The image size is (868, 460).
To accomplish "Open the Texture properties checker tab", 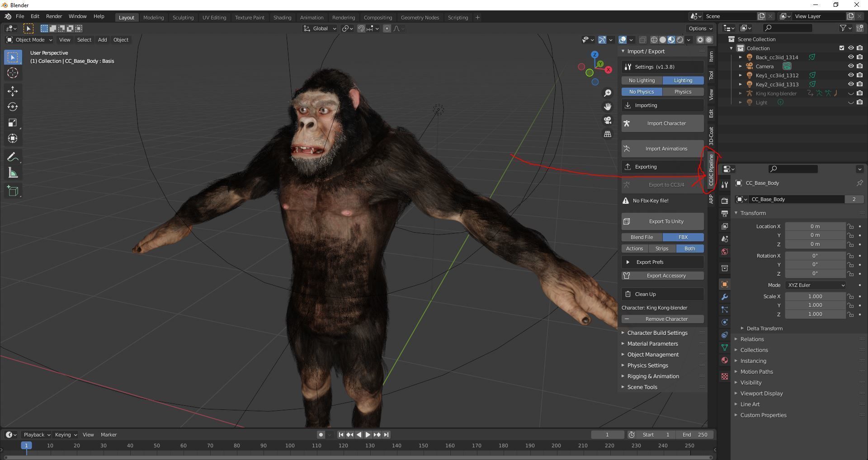I will tap(725, 376).
